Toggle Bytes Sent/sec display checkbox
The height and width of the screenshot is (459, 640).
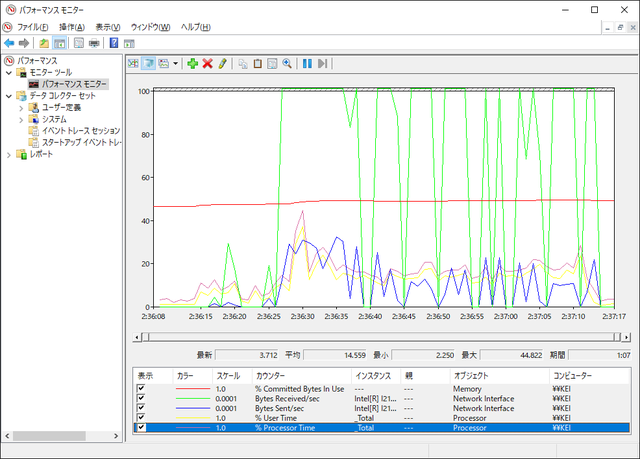(x=141, y=408)
